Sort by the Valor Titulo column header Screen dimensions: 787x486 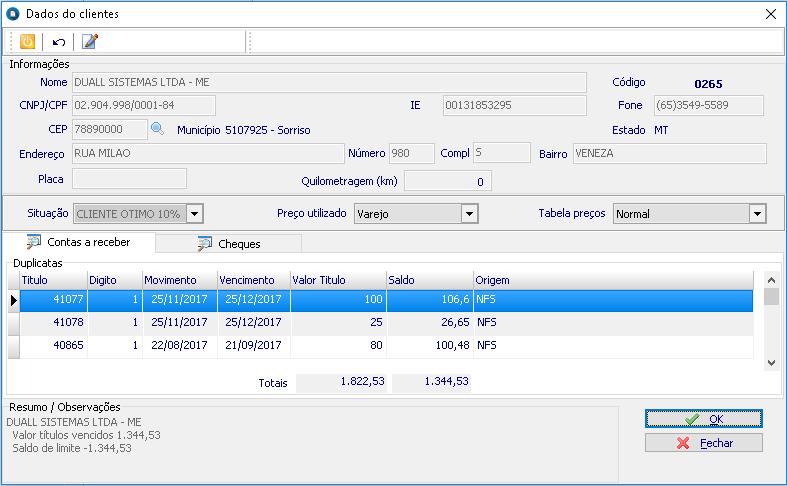click(338, 280)
